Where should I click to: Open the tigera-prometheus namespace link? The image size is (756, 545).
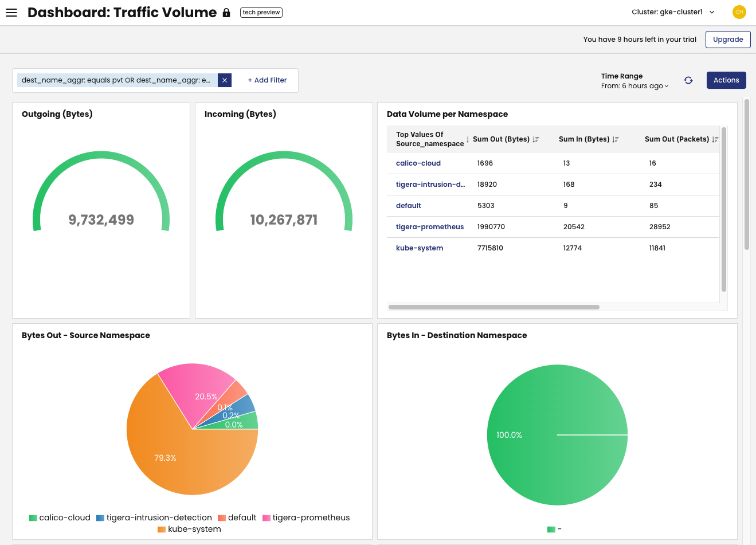click(x=429, y=227)
